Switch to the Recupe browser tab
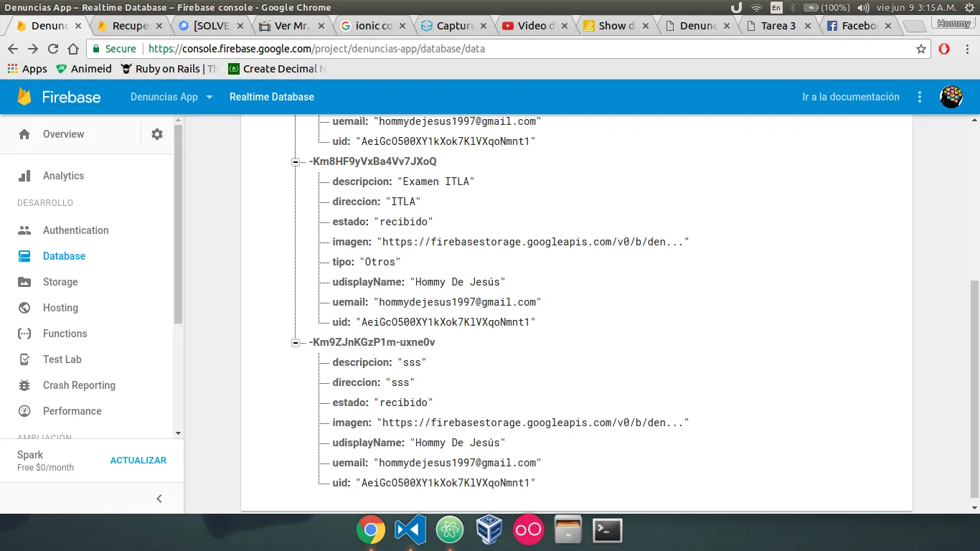980x551 pixels. point(130,26)
